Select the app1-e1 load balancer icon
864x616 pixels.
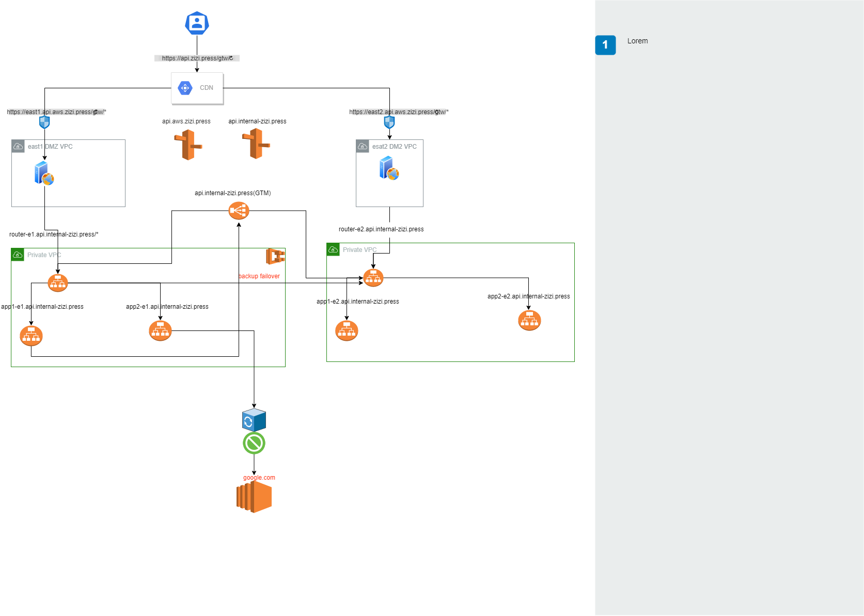coord(31,336)
